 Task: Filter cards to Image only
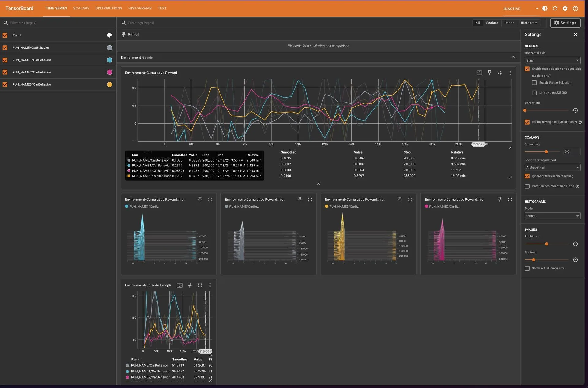coord(509,23)
